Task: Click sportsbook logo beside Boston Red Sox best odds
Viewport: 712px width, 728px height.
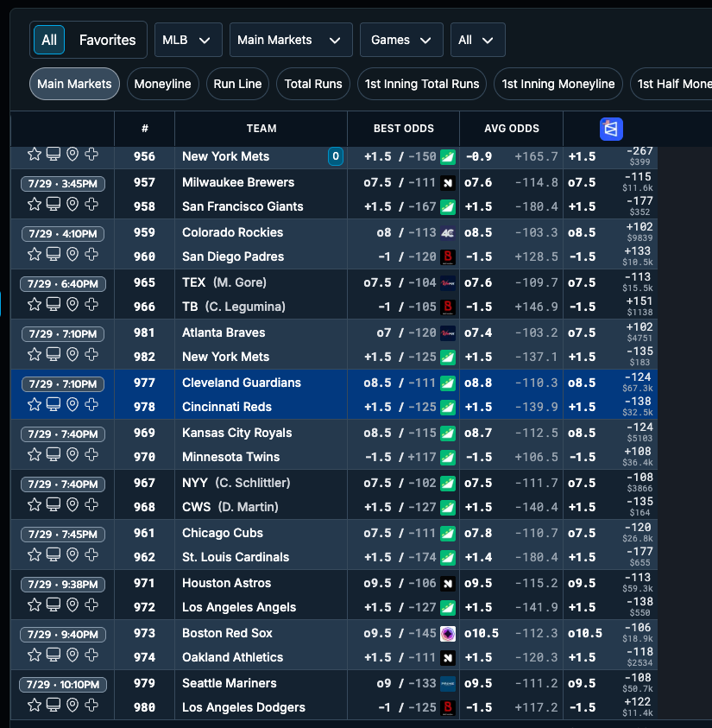Action: point(448,634)
